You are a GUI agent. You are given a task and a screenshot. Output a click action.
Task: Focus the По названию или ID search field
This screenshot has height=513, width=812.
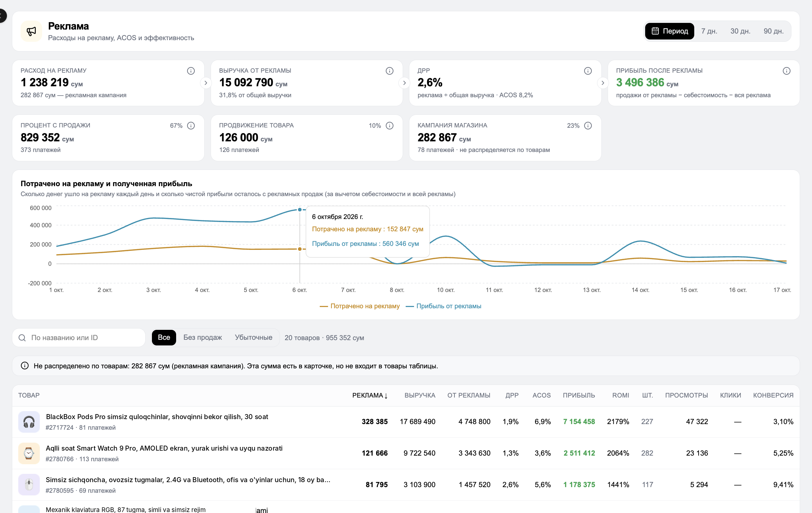[79, 337]
